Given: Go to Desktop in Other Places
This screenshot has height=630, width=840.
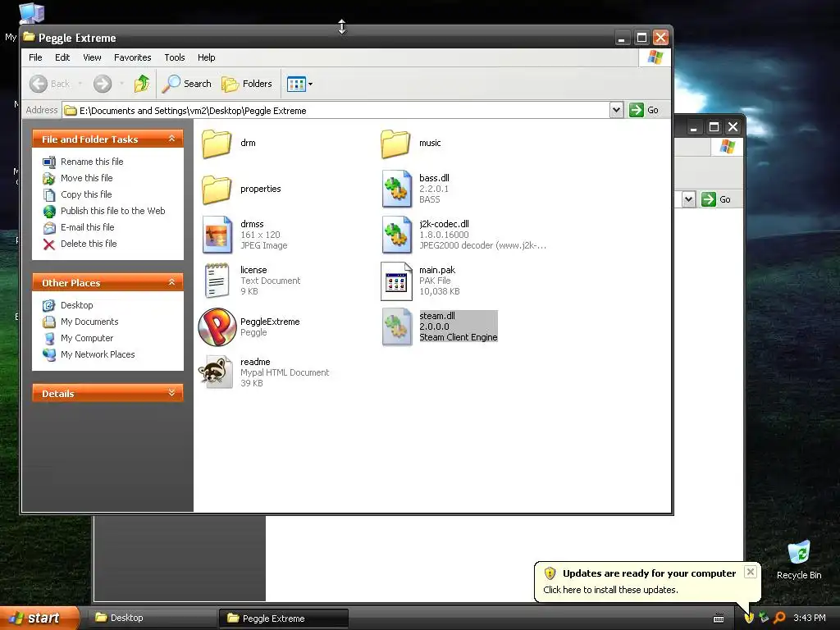Looking at the screenshot, I should (x=76, y=305).
